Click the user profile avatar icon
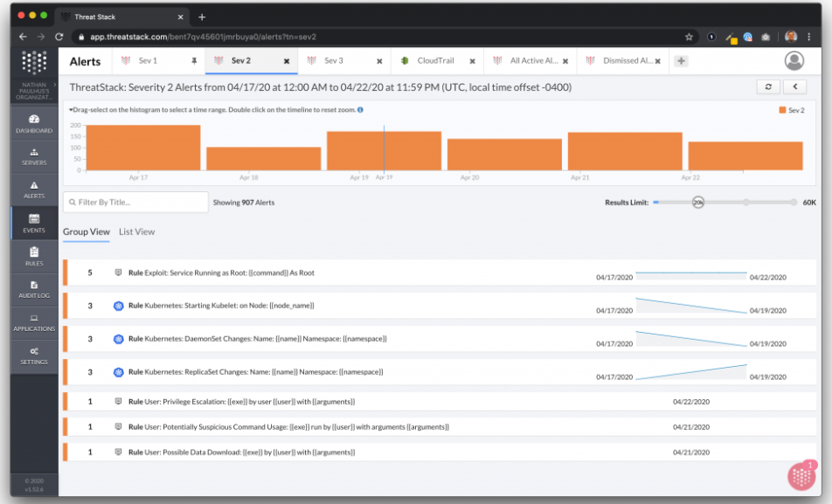 click(794, 60)
